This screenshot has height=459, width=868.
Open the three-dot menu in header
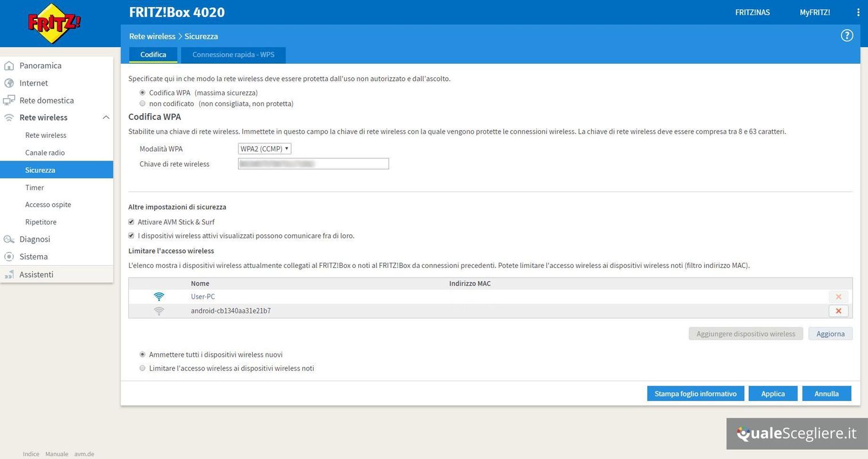pyautogui.click(x=858, y=12)
